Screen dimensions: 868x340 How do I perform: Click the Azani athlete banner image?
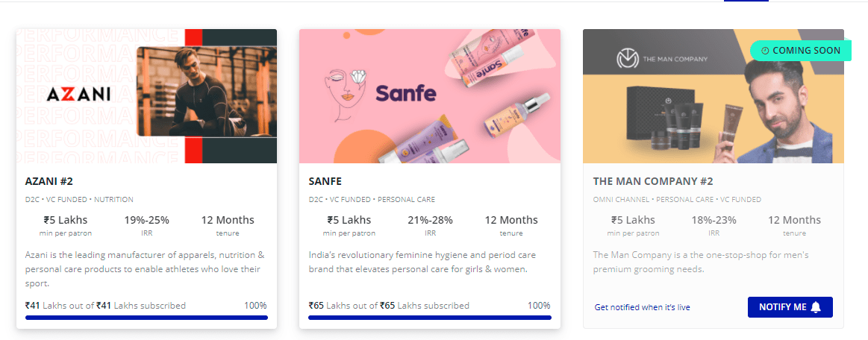coord(207,92)
